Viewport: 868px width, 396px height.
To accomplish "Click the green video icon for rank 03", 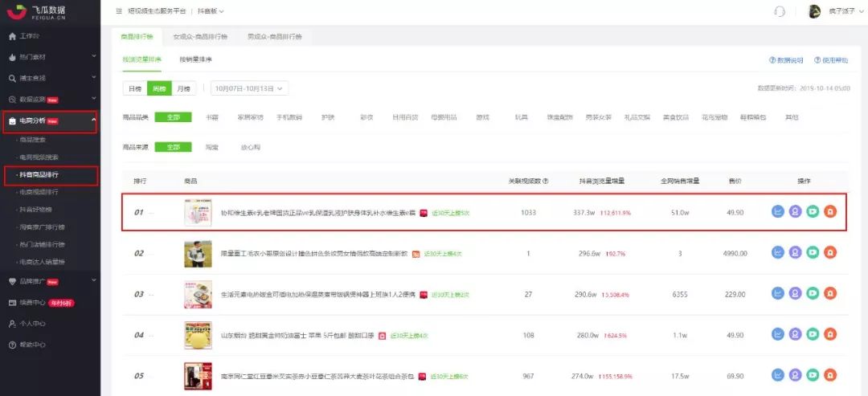I will [813, 294].
